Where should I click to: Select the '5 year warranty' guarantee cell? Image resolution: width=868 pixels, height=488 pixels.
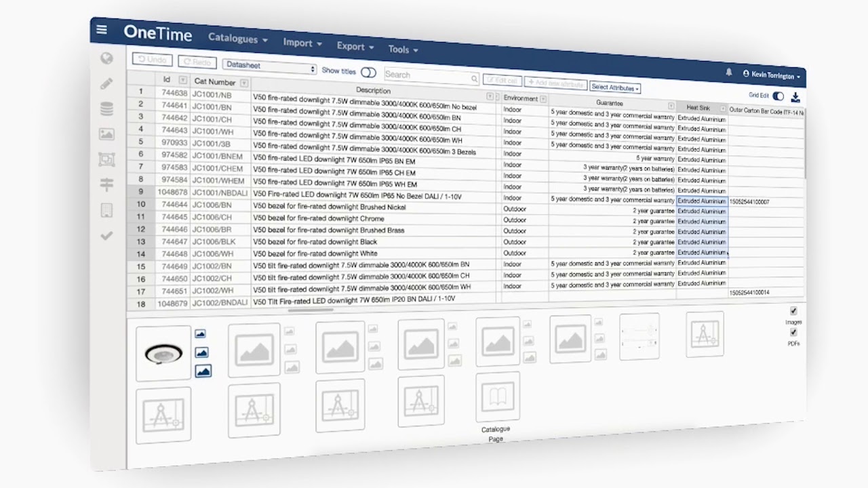pos(612,158)
